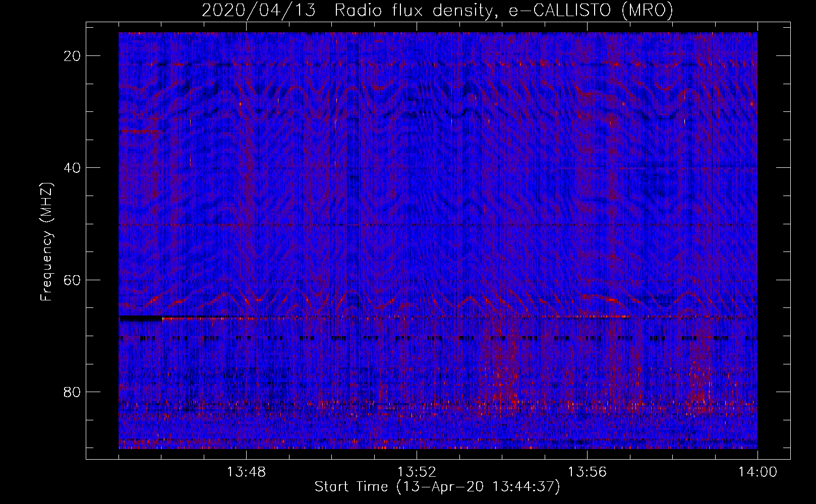Click the 60 MHz frequency tick label
The height and width of the screenshot is (504, 816).
[73, 280]
